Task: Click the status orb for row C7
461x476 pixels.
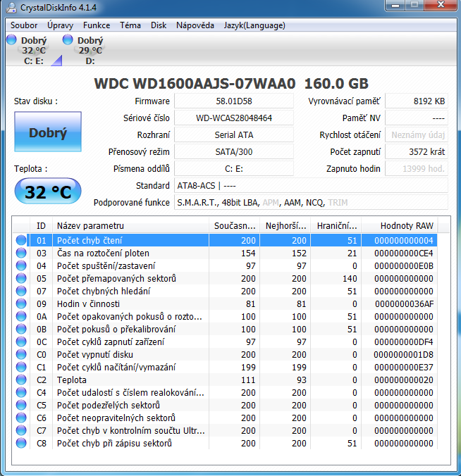Action: tap(21, 430)
